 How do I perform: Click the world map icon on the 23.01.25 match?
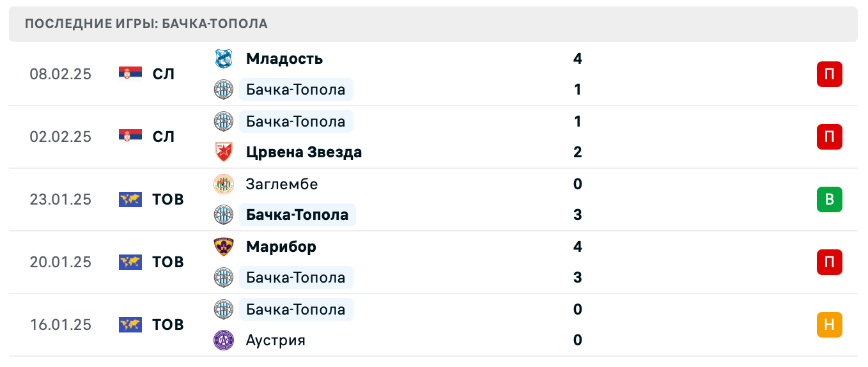pyautogui.click(x=130, y=199)
